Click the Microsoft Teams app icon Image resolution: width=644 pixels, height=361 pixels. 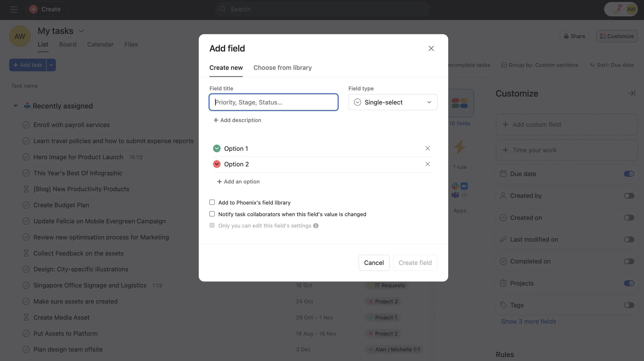(455, 195)
